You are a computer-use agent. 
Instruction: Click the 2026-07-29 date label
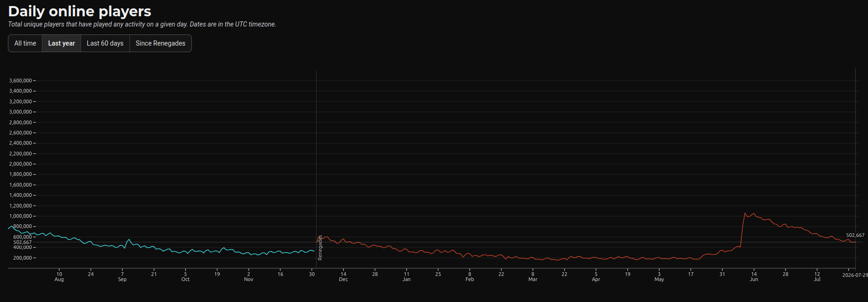[855, 275]
